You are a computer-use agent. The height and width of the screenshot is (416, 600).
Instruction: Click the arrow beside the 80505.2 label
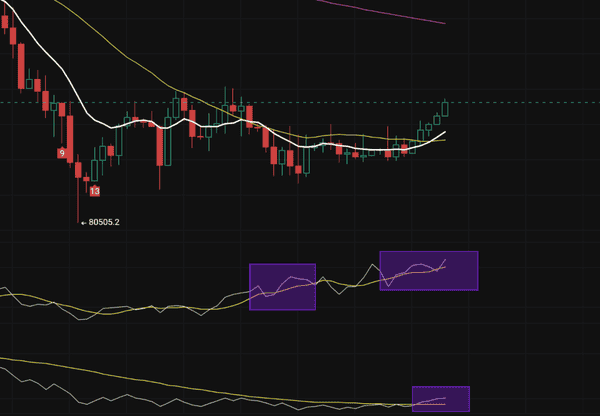[x=83, y=223]
